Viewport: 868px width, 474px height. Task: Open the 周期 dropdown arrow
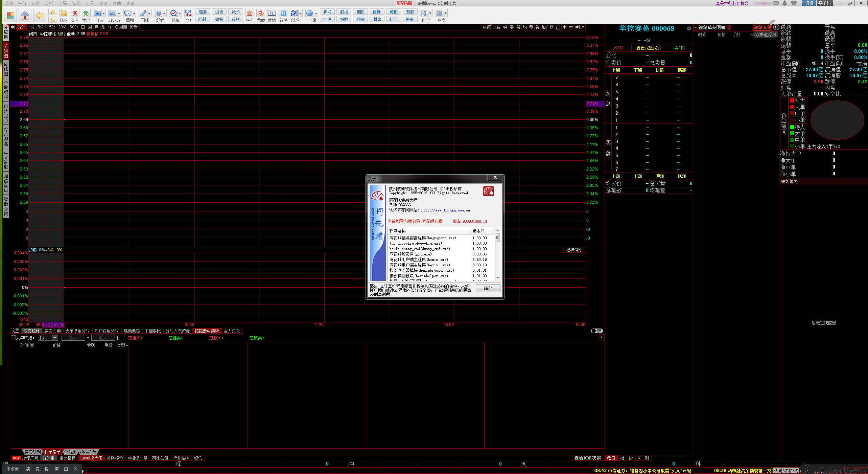coord(134,14)
